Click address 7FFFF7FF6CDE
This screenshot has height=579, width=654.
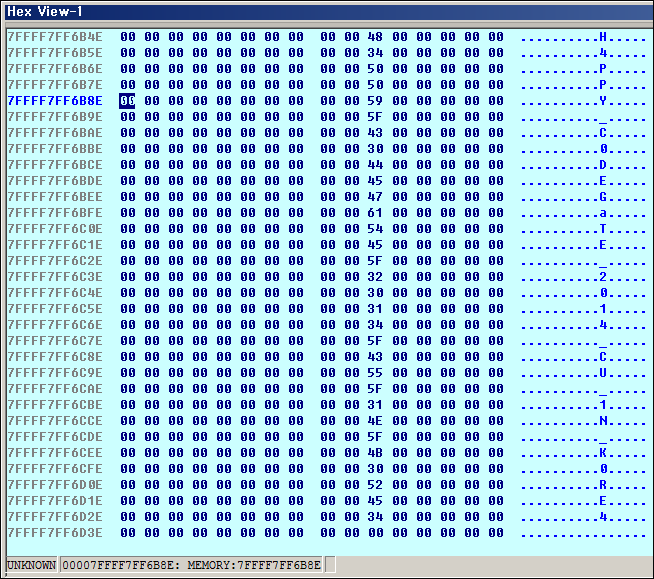[x=55, y=437]
